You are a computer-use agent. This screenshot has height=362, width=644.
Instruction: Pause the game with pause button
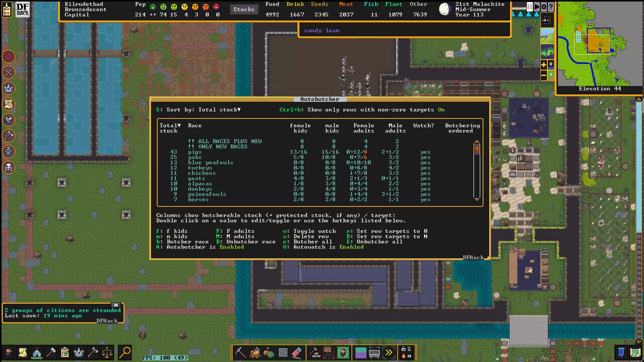click(x=530, y=7)
